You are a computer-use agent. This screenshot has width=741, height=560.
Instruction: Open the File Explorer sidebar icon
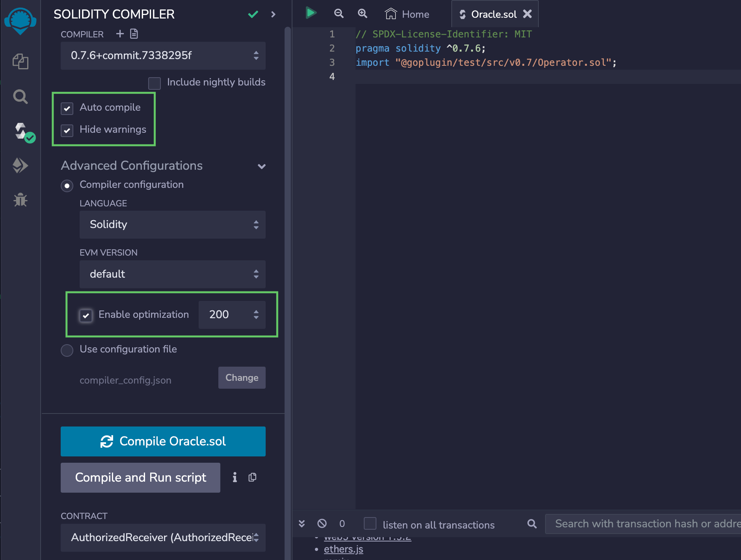pyautogui.click(x=20, y=61)
